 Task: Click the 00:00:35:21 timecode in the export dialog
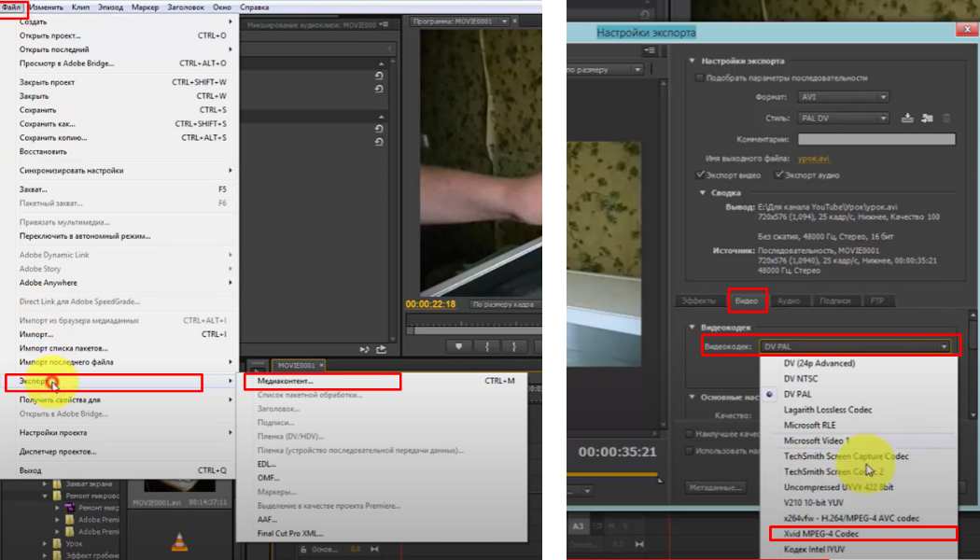pyautogui.click(x=618, y=452)
